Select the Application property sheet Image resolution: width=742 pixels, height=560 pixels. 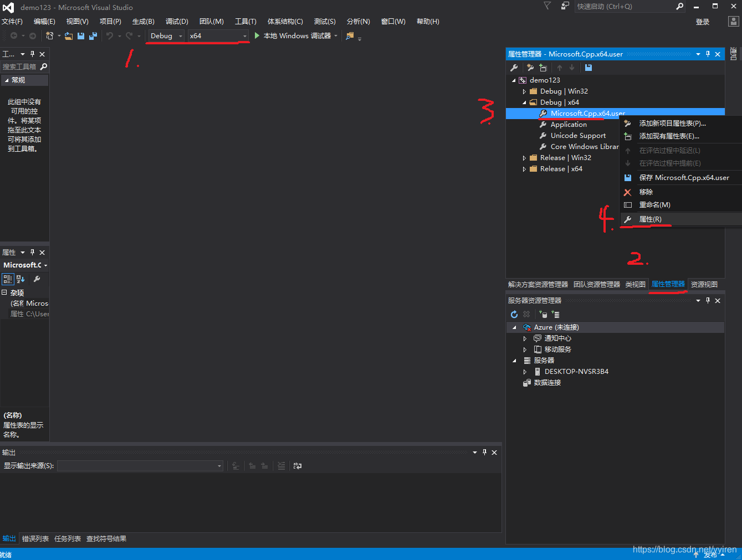pyautogui.click(x=569, y=125)
